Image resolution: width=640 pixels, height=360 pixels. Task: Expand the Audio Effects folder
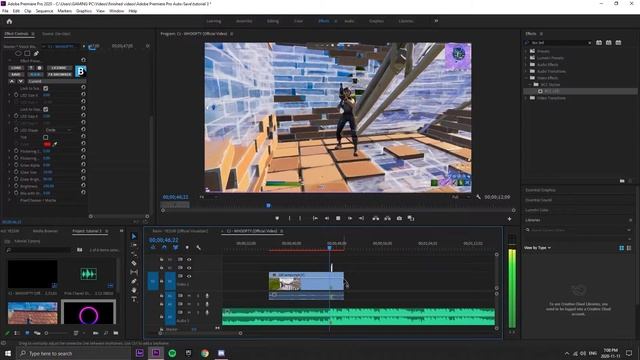tap(527, 64)
